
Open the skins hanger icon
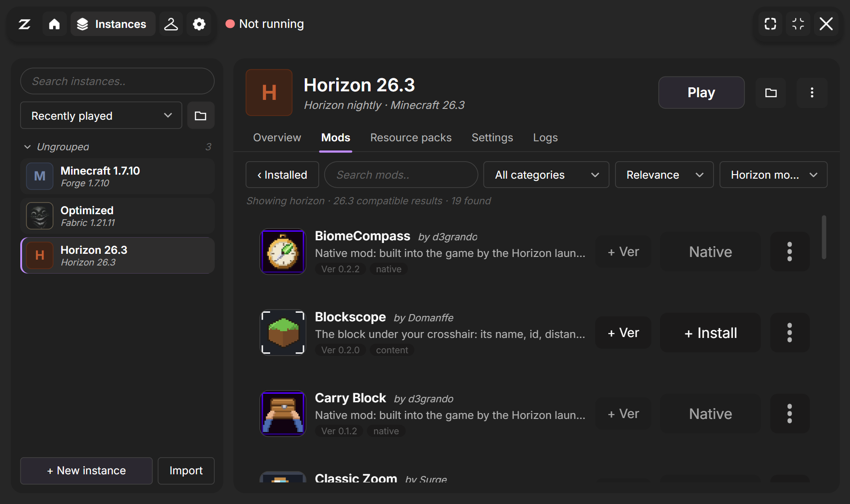click(x=171, y=24)
